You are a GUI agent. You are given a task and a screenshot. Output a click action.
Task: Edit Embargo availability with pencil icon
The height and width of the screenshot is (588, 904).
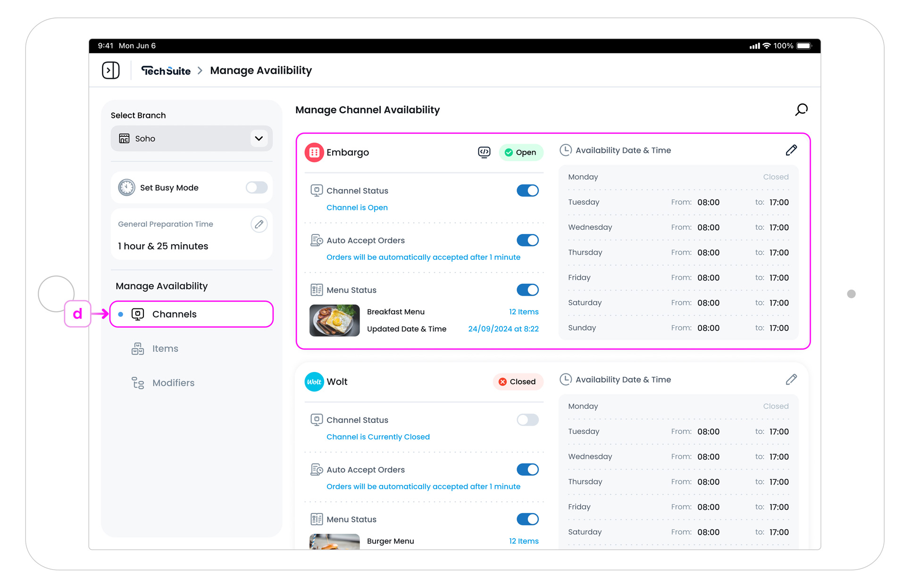pos(791,150)
